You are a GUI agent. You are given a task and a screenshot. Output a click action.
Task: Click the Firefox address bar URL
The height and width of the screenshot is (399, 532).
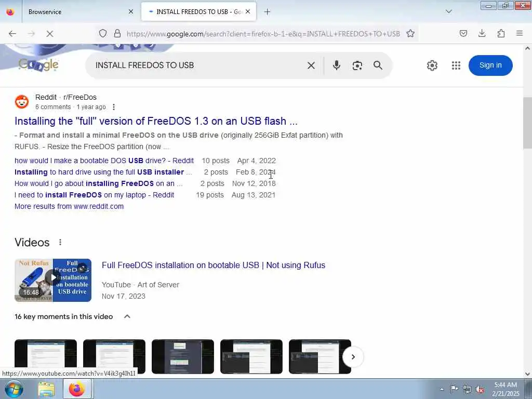263,34
